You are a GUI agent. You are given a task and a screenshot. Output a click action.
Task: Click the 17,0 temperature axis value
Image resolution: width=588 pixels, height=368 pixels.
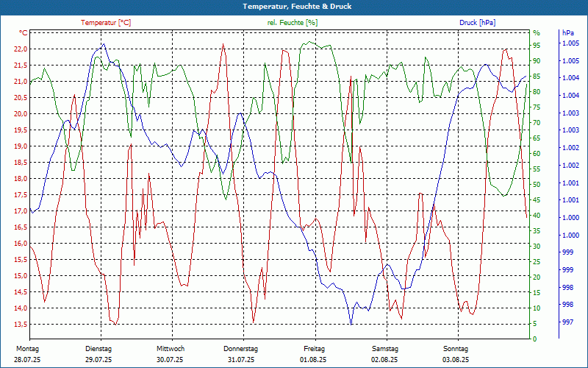point(21,211)
